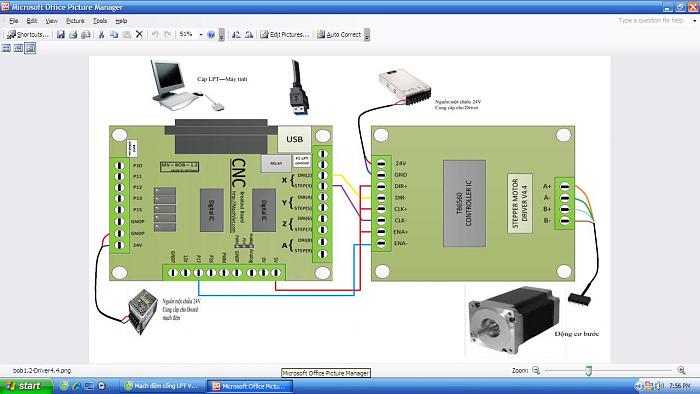Switch to Filmstrip view
The image size is (700, 394).
[18, 48]
